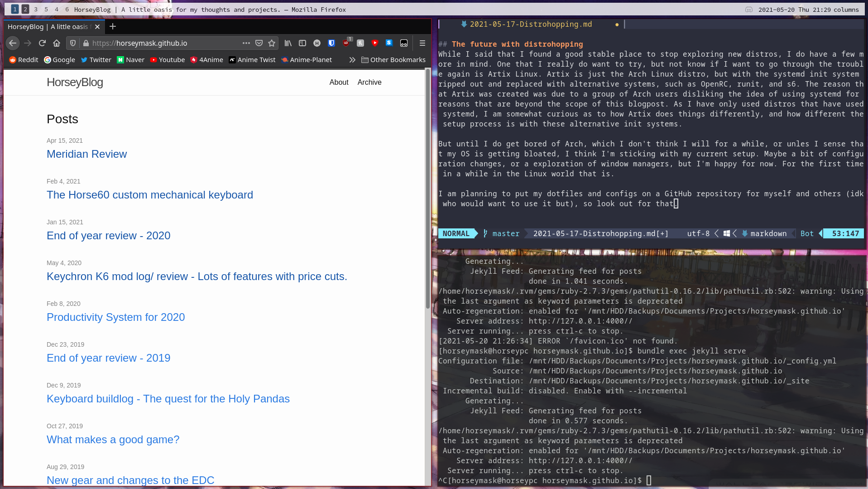Open End of year review - 2019
Viewport: 868px width, 489px height.
pos(108,358)
